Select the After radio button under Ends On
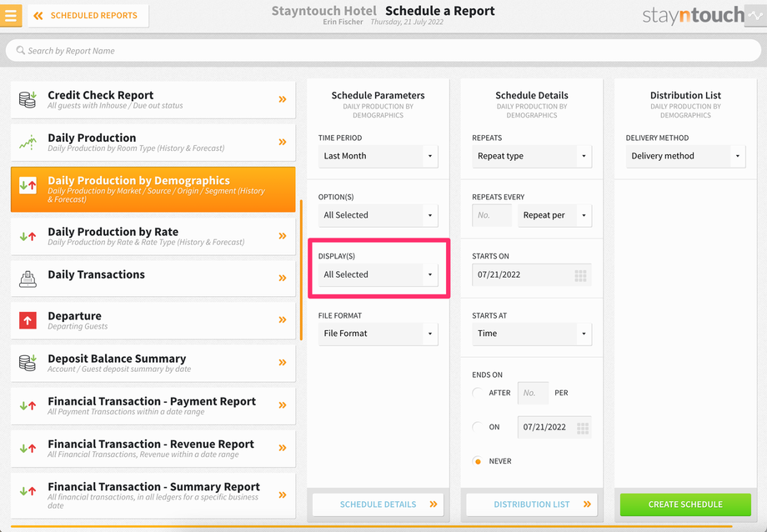 click(x=478, y=393)
